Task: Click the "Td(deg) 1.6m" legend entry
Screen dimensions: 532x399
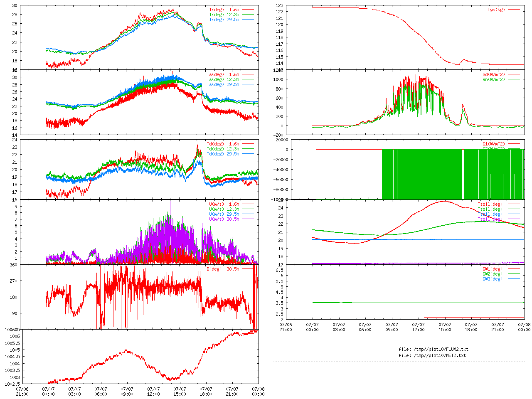Action: (223, 144)
